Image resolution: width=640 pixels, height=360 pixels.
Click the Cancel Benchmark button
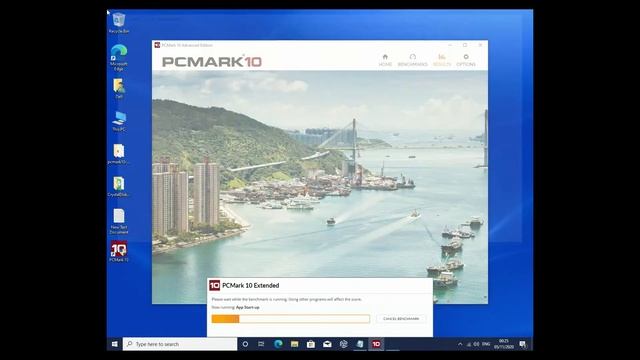[x=401, y=318]
